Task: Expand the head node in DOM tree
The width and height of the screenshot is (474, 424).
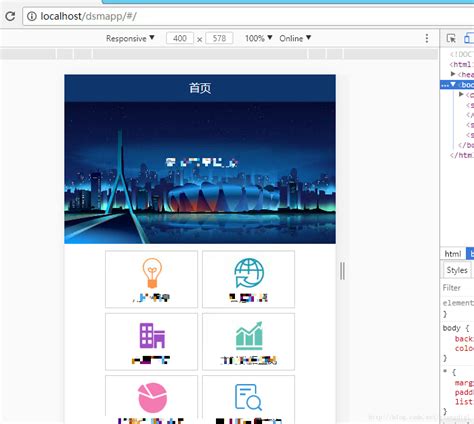Action: [453, 74]
